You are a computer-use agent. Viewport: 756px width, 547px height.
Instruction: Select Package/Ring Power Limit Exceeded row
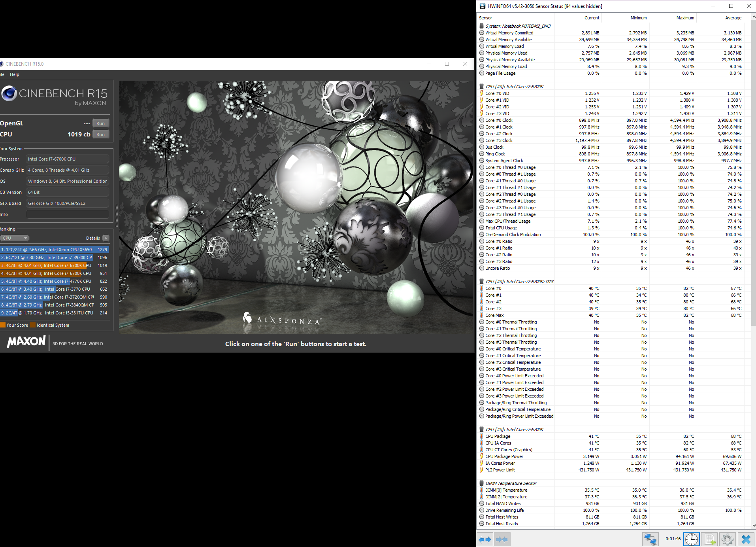click(x=611, y=416)
